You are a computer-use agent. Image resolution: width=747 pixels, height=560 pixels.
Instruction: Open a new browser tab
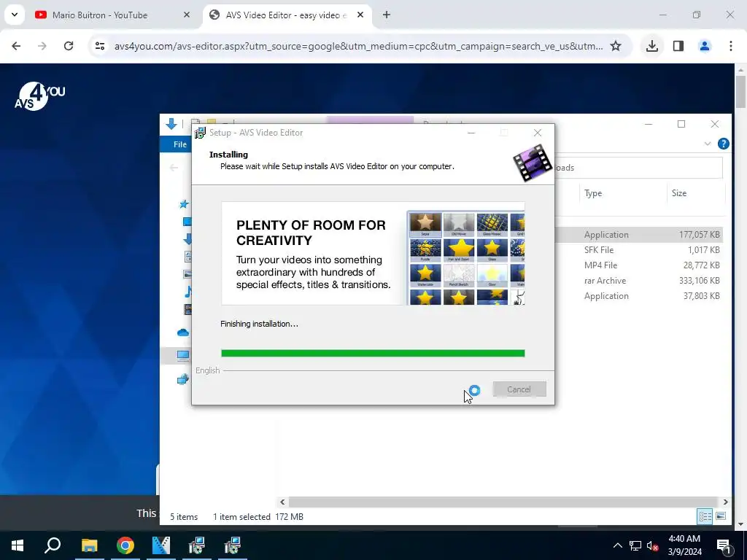(x=387, y=15)
